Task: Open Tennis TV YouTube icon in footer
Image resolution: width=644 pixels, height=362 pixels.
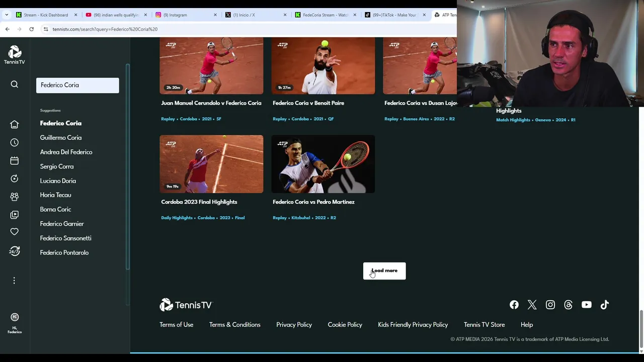Action: point(587,305)
